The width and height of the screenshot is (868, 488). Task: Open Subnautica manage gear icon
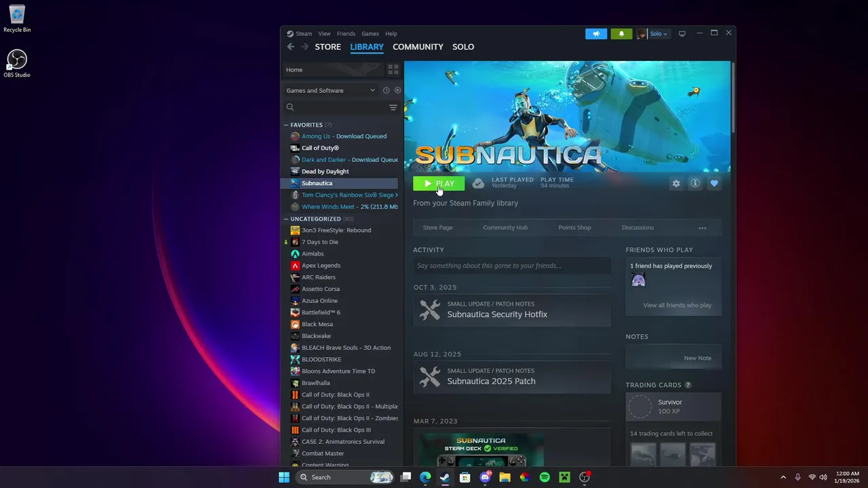(676, 184)
